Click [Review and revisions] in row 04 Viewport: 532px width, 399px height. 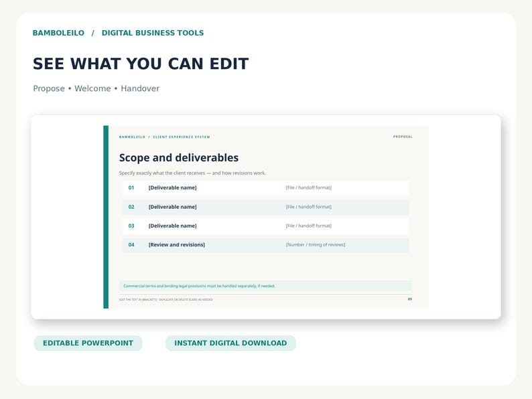tap(176, 245)
